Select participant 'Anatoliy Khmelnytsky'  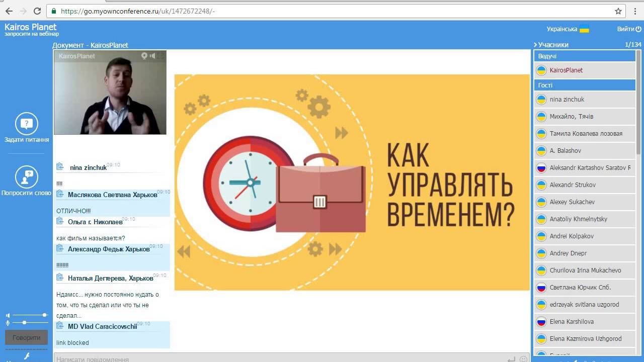[x=585, y=219]
